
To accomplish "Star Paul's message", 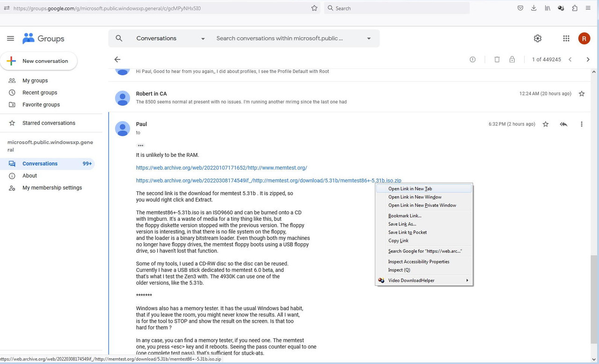I will tap(546, 124).
